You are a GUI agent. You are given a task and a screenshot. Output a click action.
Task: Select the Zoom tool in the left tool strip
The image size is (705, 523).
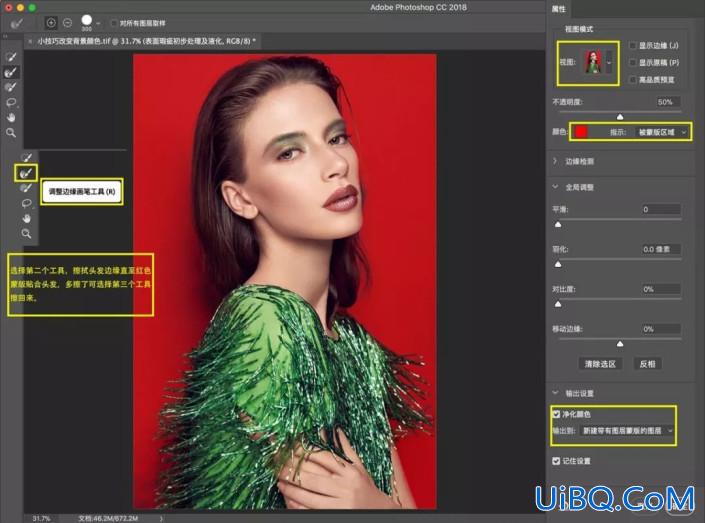[x=11, y=133]
